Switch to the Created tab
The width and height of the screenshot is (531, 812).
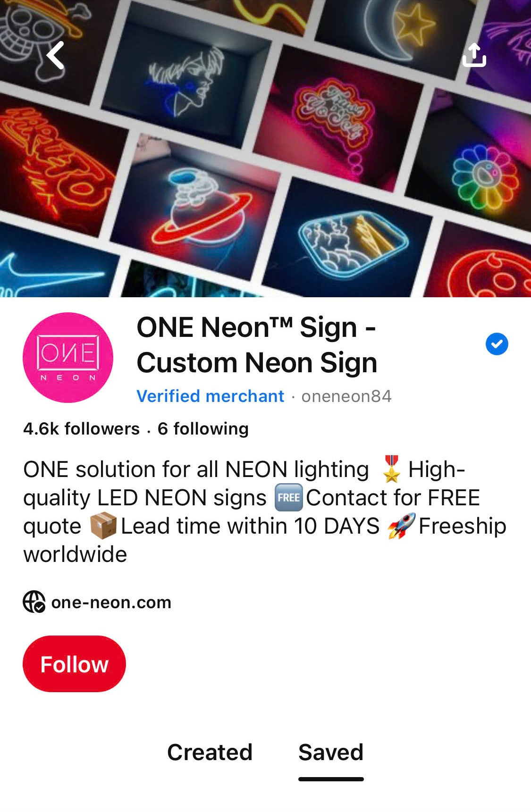tap(210, 752)
